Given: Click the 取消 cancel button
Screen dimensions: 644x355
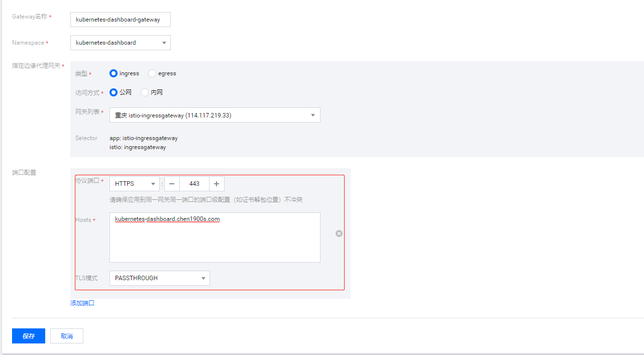Looking at the screenshot, I should coord(67,336).
